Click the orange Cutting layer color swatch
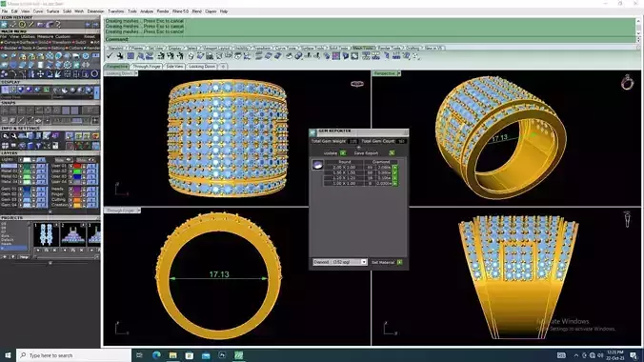Screen dimensions: 644x362 tap(77, 199)
